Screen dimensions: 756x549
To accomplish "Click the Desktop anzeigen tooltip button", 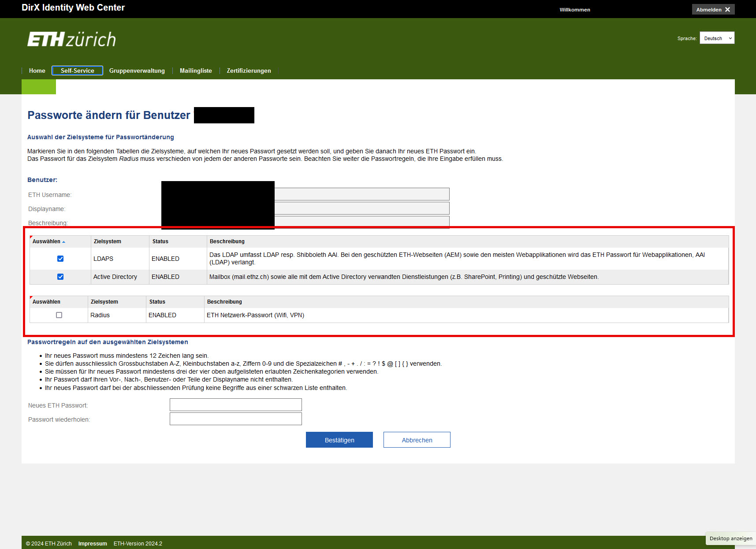I will click(x=731, y=538).
